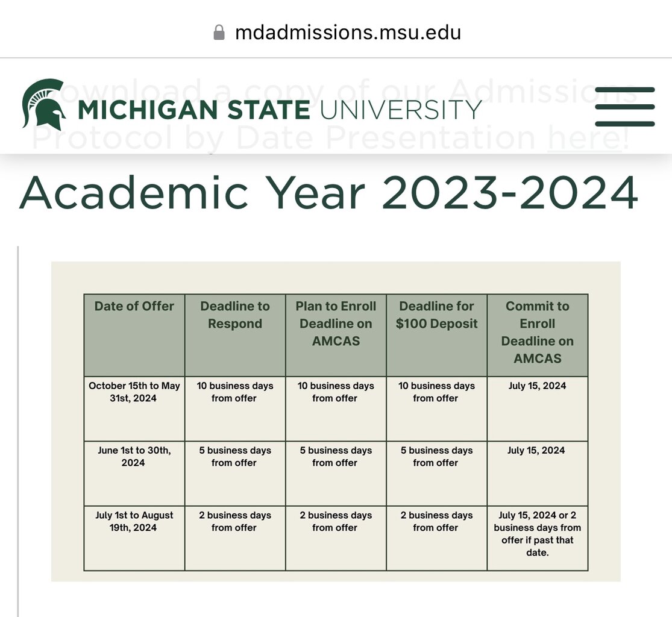Image resolution: width=672 pixels, height=617 pixels.
Task: Tap the '2 business days' Plan to Enroll cell
Action: click(336, 538)
